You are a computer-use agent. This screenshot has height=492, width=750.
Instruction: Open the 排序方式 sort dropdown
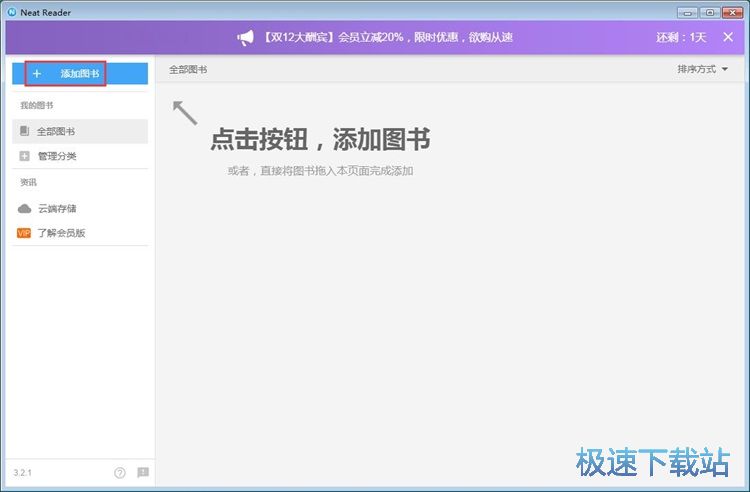(702, 70)
